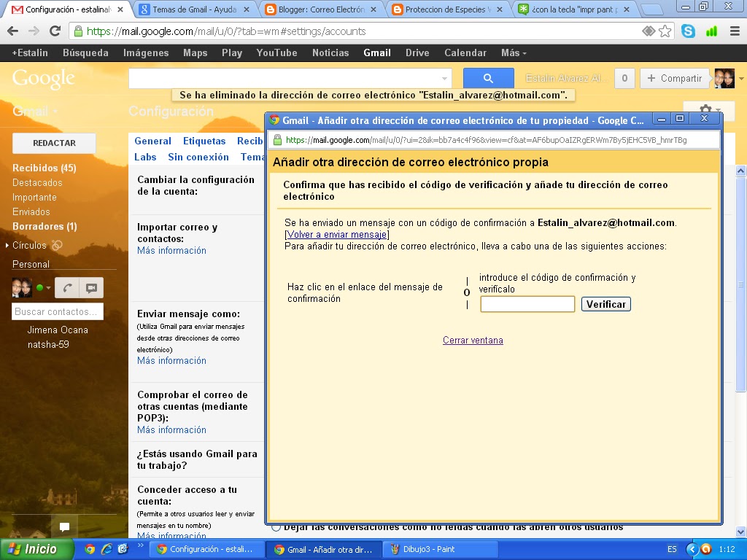Click the confirmation code input field
The width and height of the screenshot is (747, 560).
pos(527,304)
